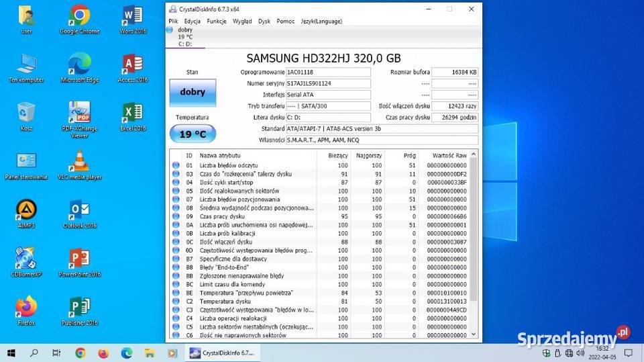Open Word 2016 desktop shortcut
The image size is (644, 362).
click(133, 19)
